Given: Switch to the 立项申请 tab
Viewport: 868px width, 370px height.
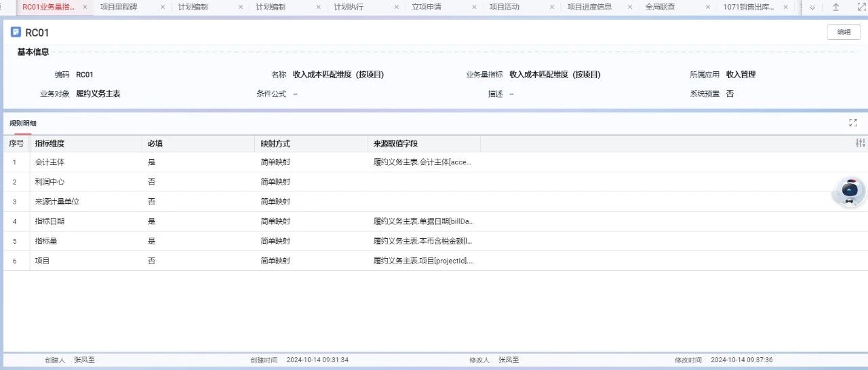Looking at the screenshot, I should click(427, 7).
